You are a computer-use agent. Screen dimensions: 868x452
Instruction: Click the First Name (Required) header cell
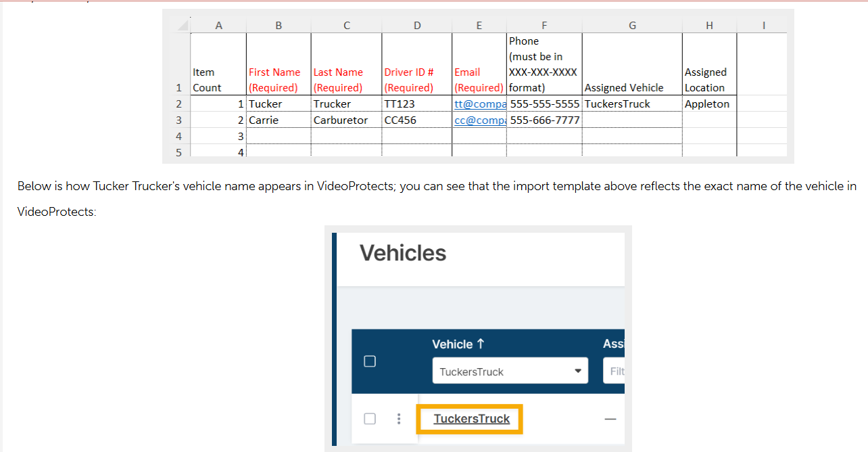279,64
